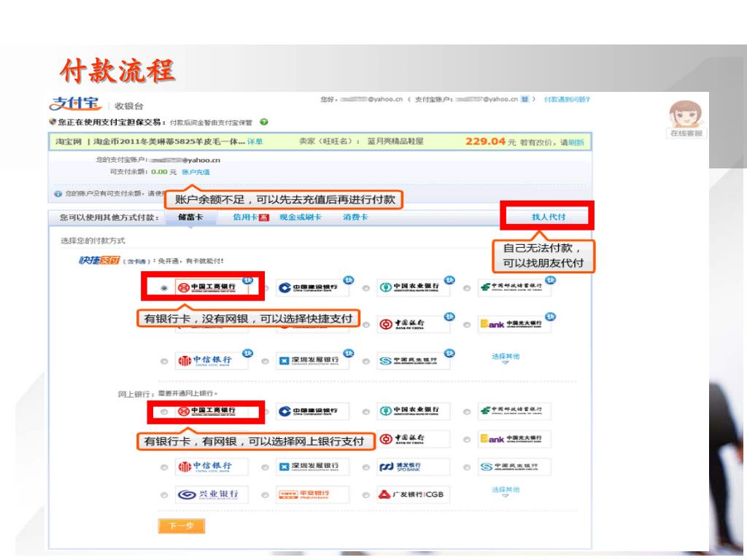Click the 中国邮政储蓄银行 logo under 快捷支付

(514, 287)
